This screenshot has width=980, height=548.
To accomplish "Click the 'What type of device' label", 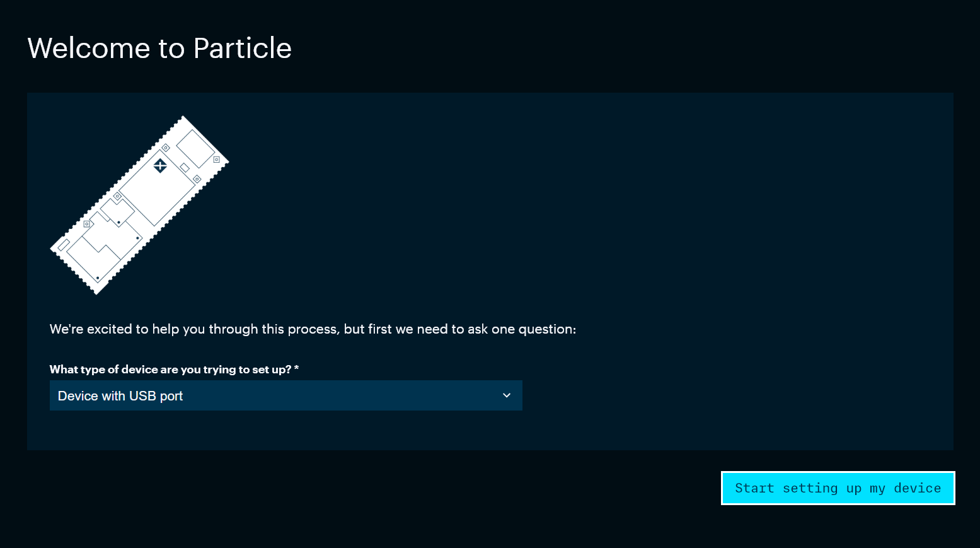I will coord(174,370).
